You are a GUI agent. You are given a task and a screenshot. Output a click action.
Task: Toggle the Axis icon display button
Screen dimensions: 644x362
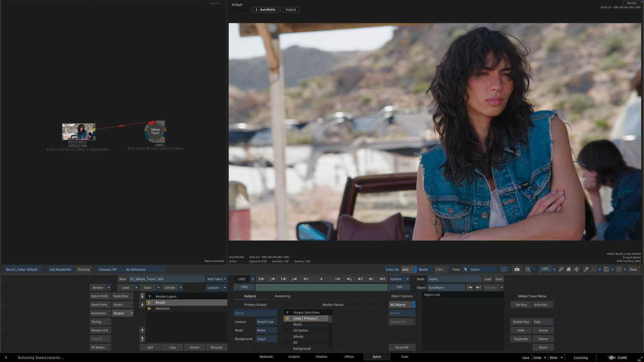point(405,269)
